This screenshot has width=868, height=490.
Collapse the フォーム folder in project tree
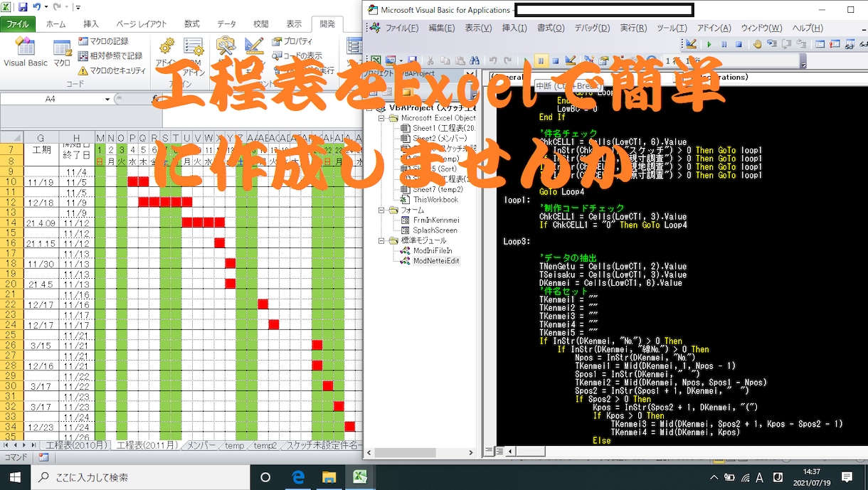coord(382,211)
